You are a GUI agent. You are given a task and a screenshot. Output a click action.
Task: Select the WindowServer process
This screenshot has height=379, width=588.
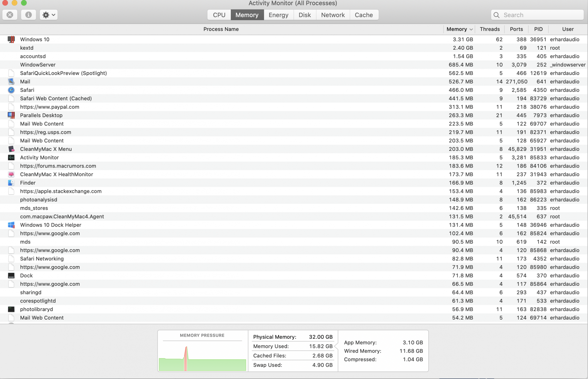[294, 65]
